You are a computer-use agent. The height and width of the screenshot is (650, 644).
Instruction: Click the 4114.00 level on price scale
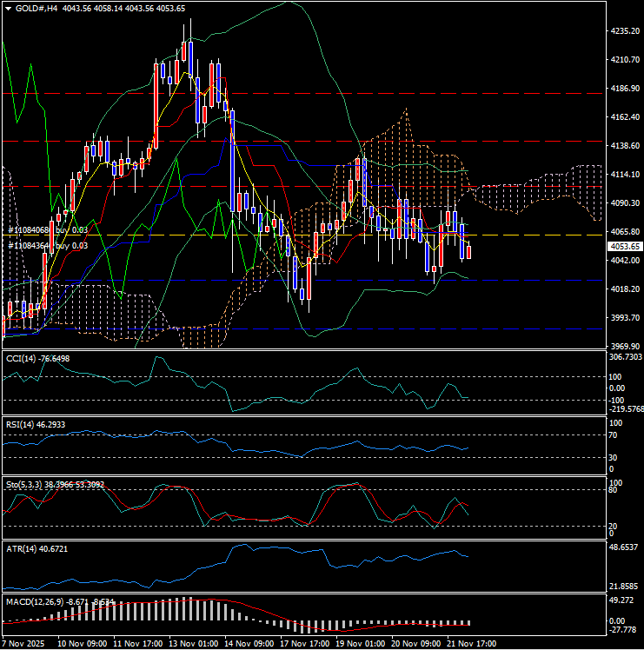click(622, 175)
